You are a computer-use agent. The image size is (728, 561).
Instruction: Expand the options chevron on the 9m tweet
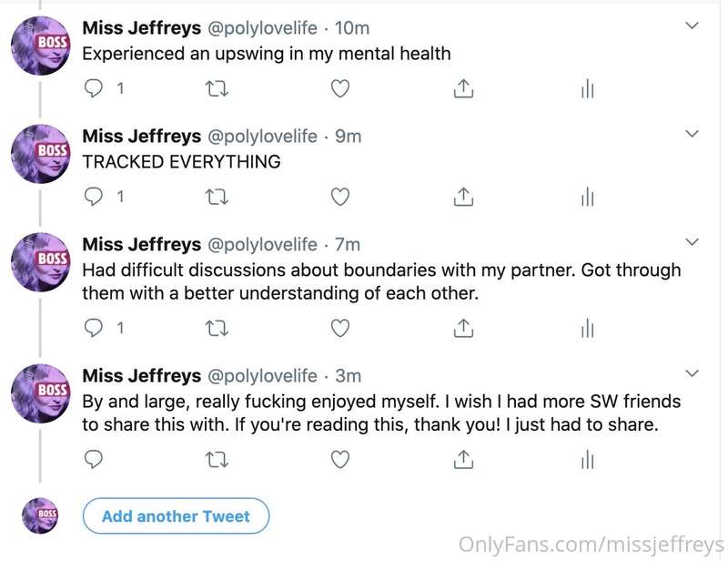(x=692, y=134)
